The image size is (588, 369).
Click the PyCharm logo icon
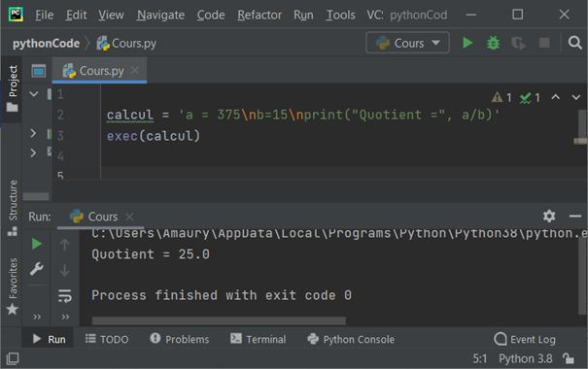pyautogui.click(x=16, y=15)
